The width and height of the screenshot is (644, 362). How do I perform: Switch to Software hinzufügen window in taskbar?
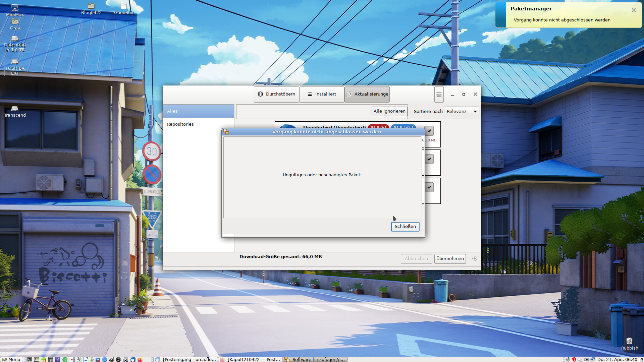[315, 359]
